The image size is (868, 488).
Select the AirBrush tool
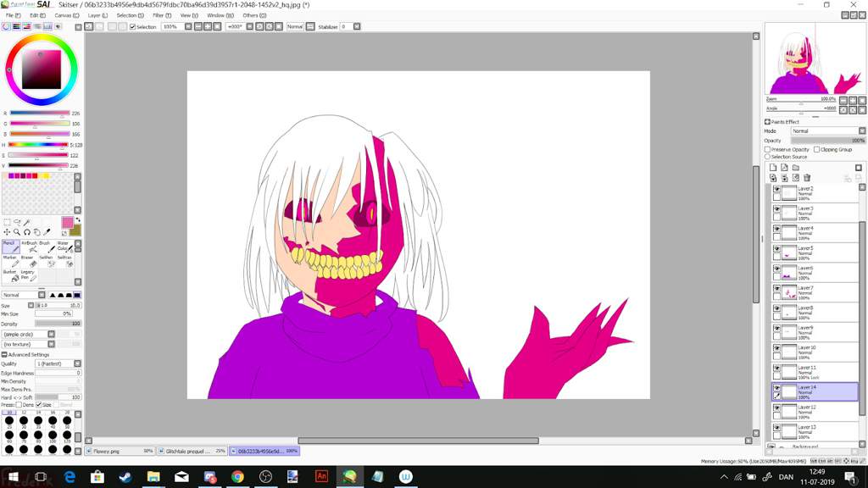pyautogui.click(x=29, y=247)
